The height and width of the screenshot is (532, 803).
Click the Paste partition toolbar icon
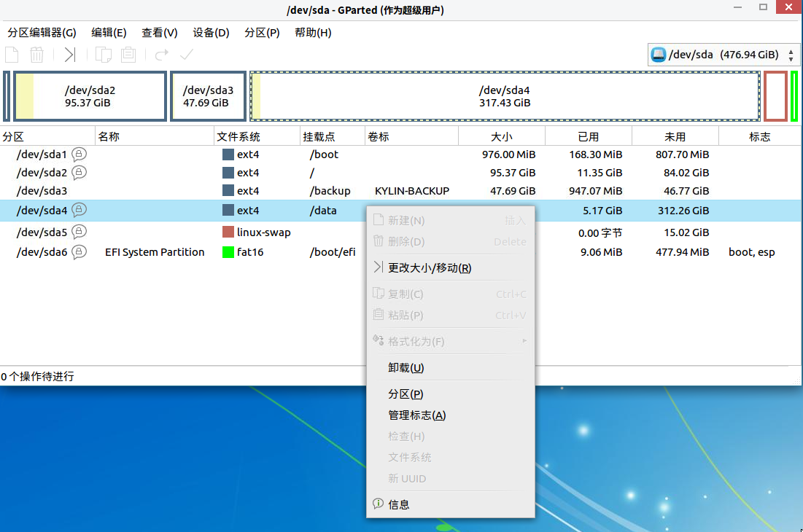tap(128, 55)
